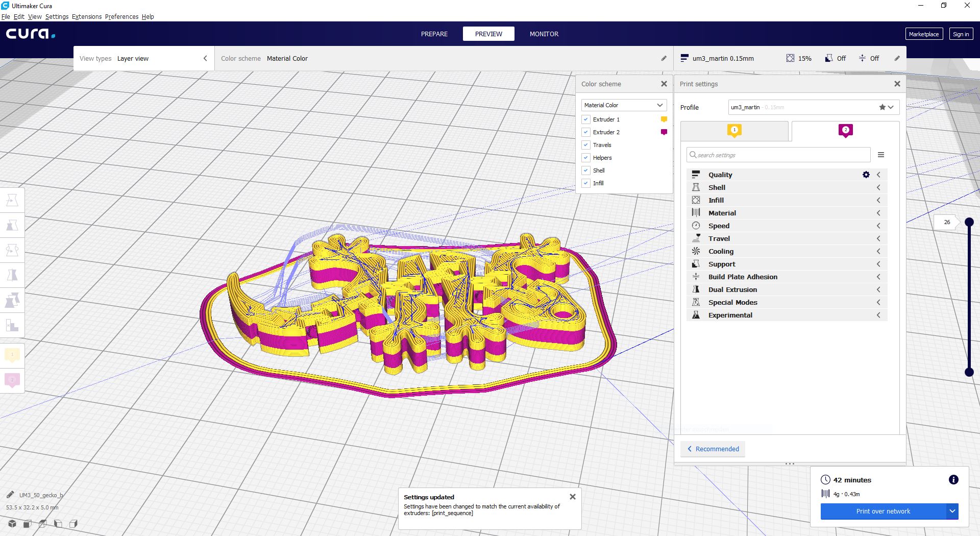Toggle Extruder 1 visibility checkbox
The image size is (980, 536).
586,119
